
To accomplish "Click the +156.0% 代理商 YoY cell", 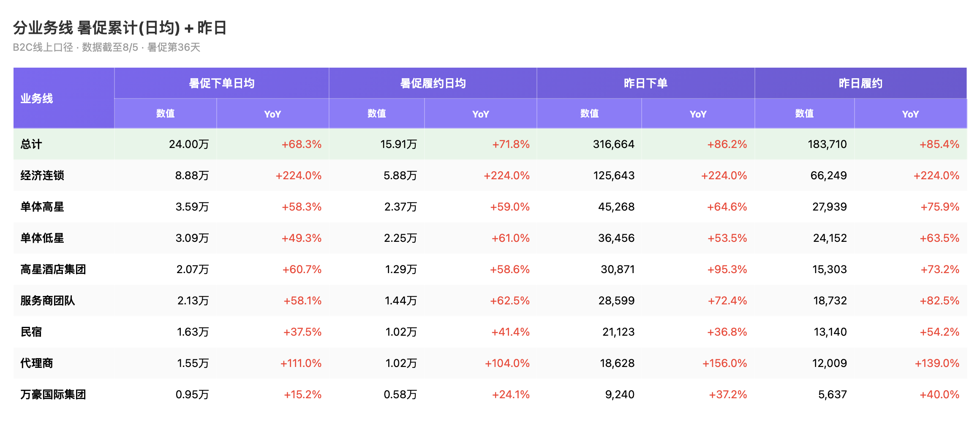I will coord(724,363).
